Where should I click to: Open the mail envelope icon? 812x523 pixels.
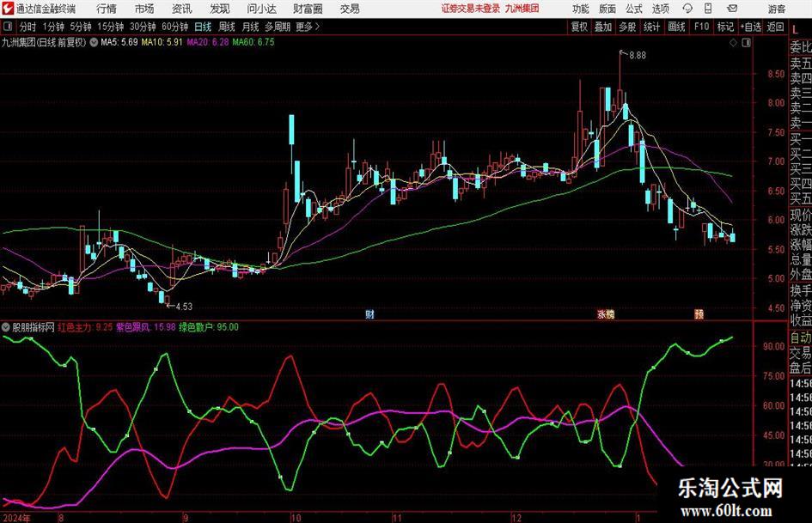point(732,9)
